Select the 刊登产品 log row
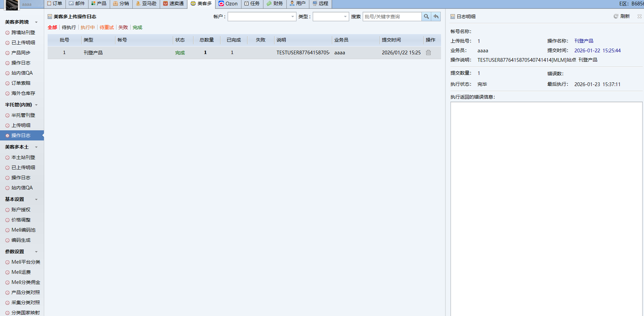The height and width of the screenshot is (316, 644). tap(93, 53)
